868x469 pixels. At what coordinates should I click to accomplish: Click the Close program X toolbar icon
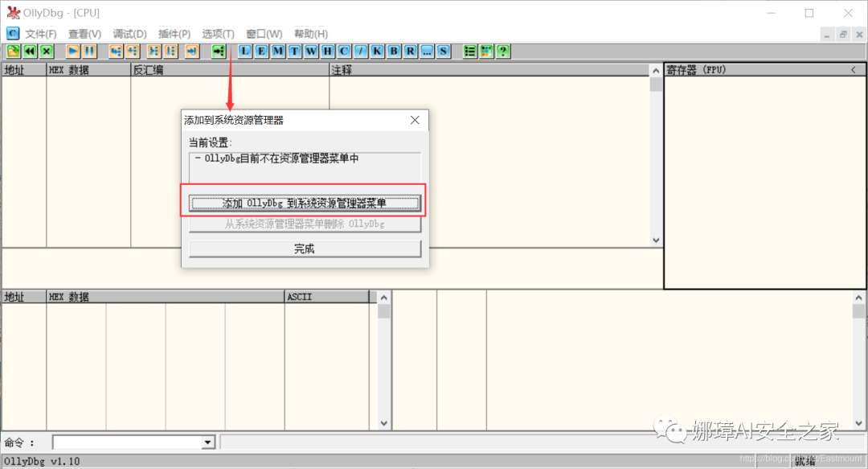point(47,51)
